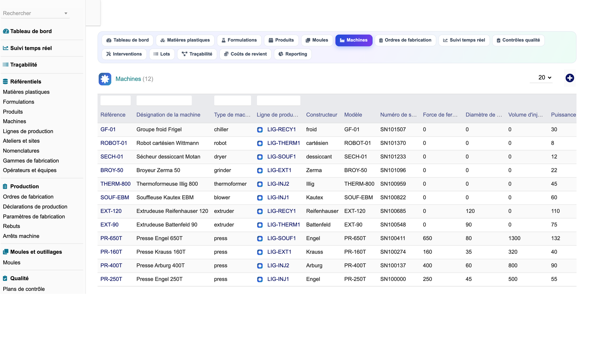This screenshot has width=589, height=364.
Task: Click the Référentiels database icon
Action: 5,82
